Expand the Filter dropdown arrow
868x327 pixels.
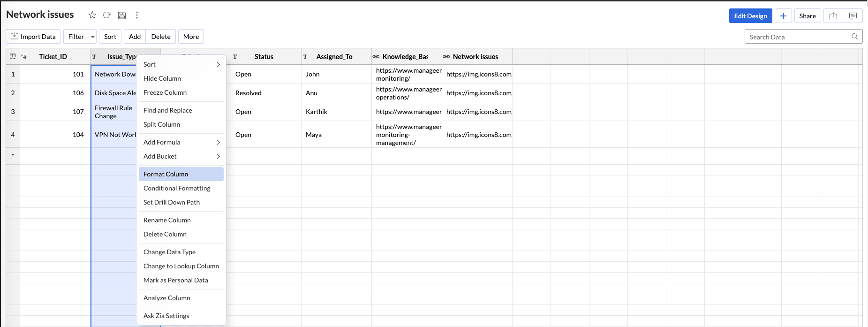point(93,37)
